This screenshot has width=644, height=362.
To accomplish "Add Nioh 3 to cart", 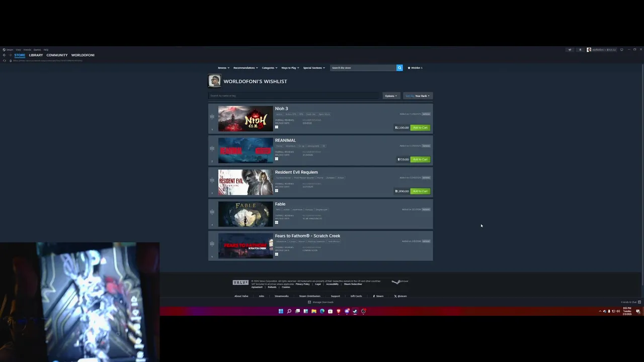I will pyautogui.click(x=420, y=128).
